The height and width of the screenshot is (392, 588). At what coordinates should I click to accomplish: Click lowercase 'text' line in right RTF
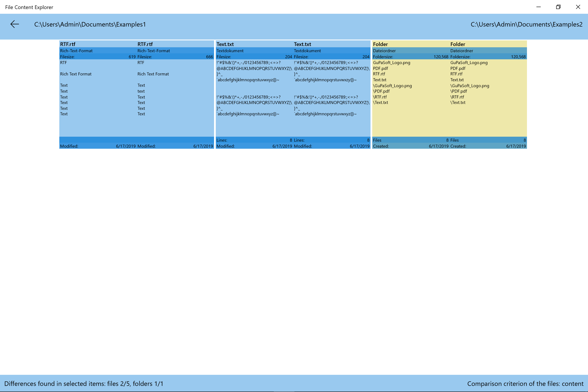click(141, 91)
